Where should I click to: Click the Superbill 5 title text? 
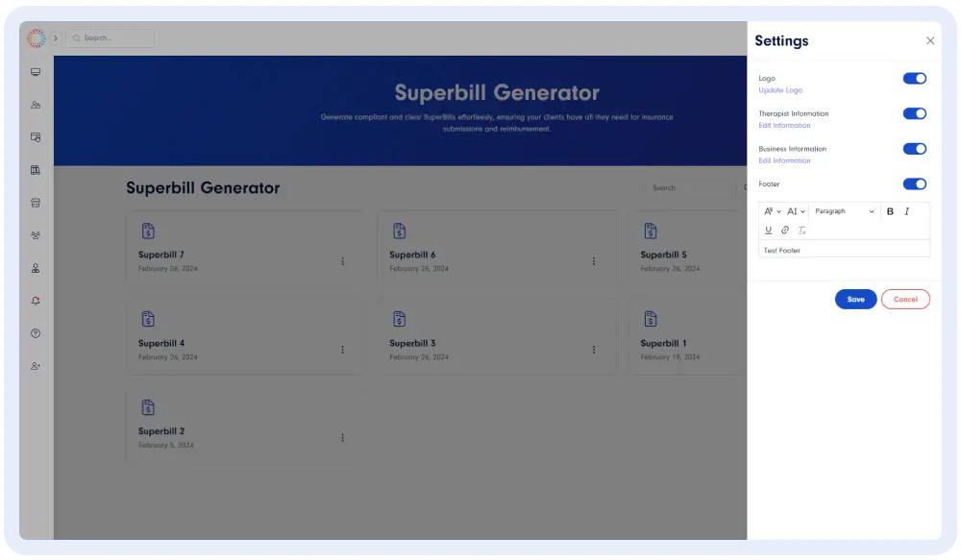tap(664, 255)
